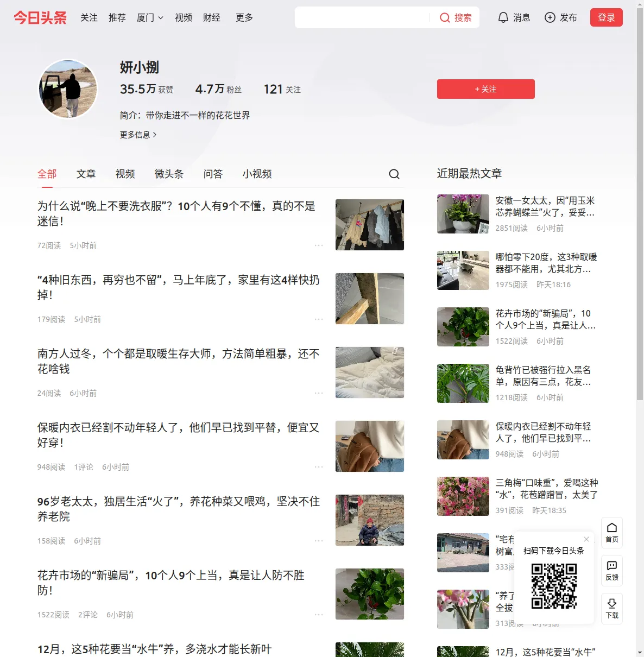
Task: Open more options for 南方人过冬 article
Action: [x=319, y=393]
